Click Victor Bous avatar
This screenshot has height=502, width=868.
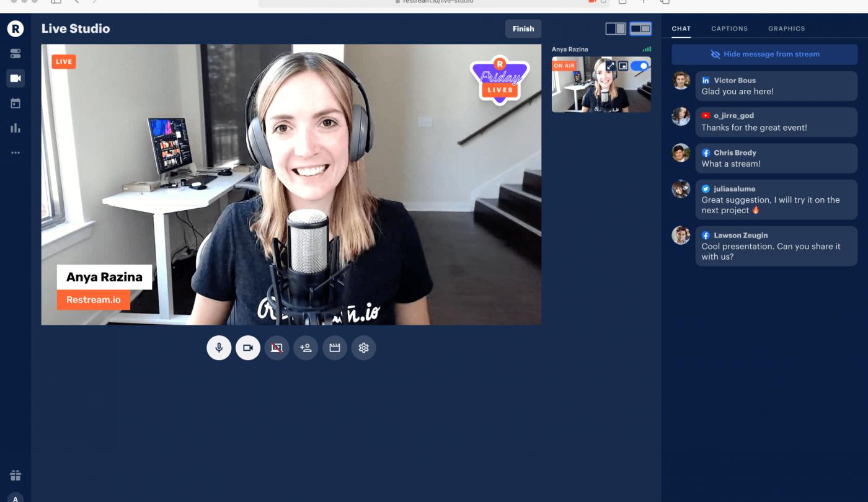(x=681, y=80)
